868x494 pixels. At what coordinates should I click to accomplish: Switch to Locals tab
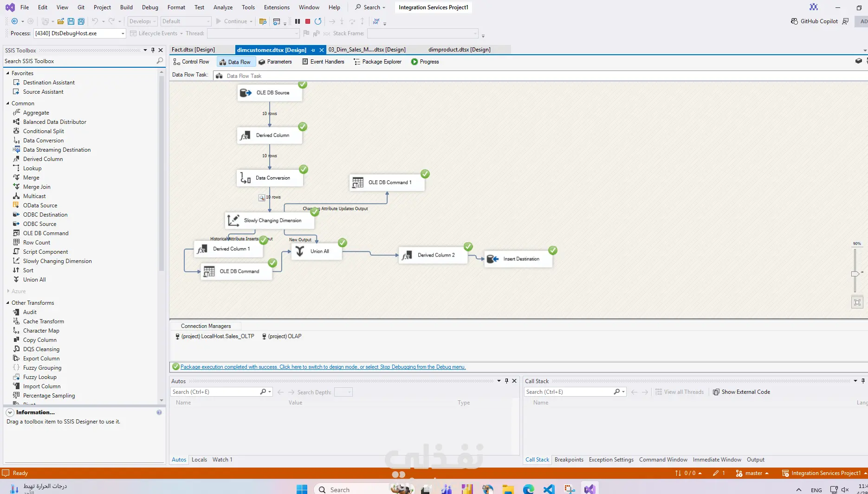[x=199, y=460]
